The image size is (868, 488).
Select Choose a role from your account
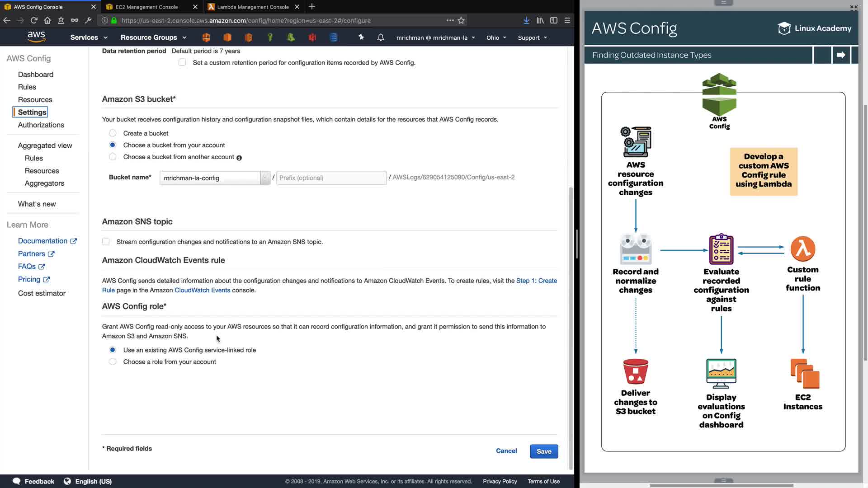pyautogui.click(x=113, y=361)
